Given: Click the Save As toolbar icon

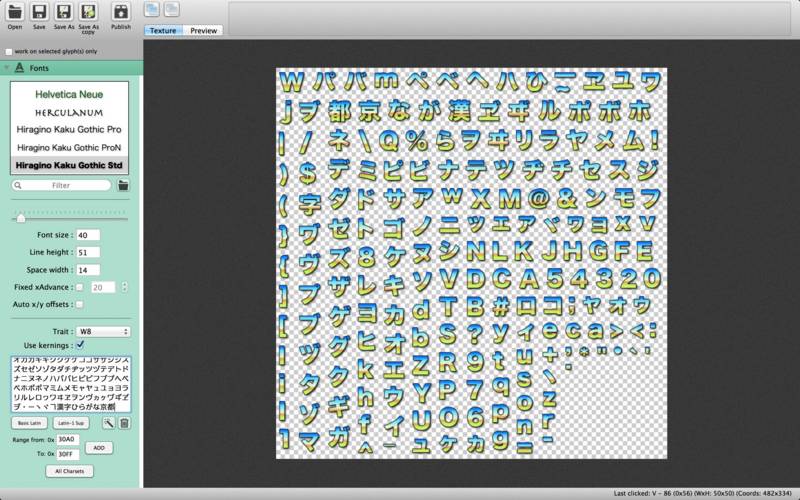Looking at the screenshot, I should (64, 12).
